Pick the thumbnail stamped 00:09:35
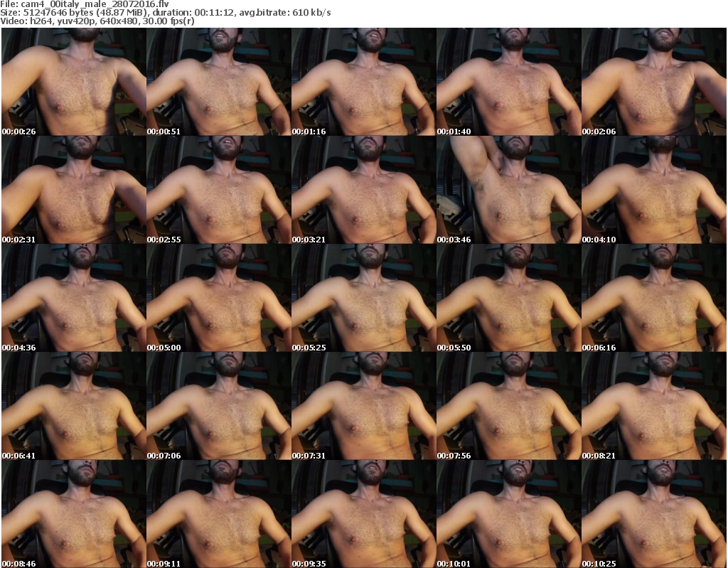 coord(363,514)
